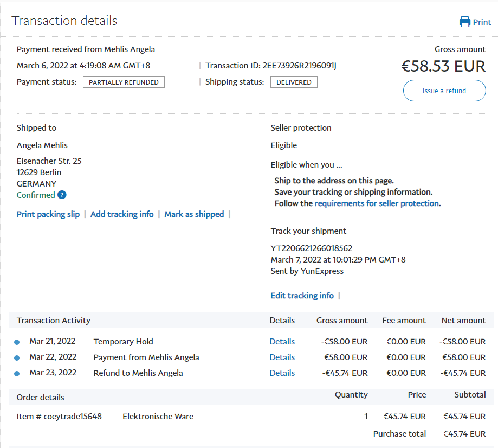Click the YT2206621266018562 tracking number
Image resolution: width=498 pixels, height=448 pixels.
click(x=312, y=248)
